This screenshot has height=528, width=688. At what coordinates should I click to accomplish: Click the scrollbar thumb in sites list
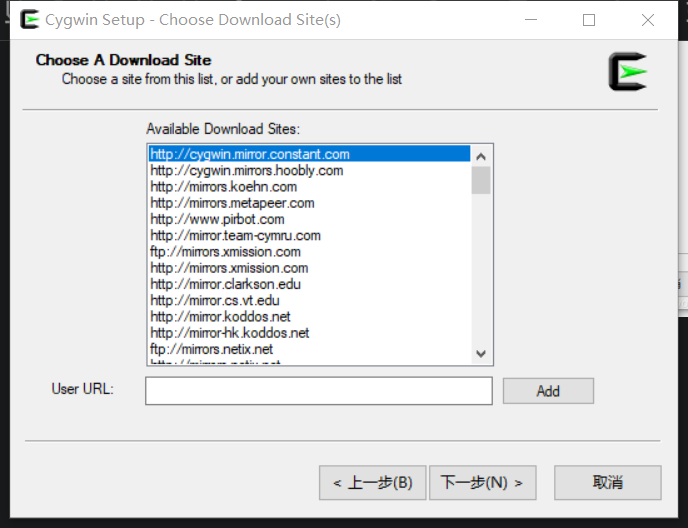481,180
